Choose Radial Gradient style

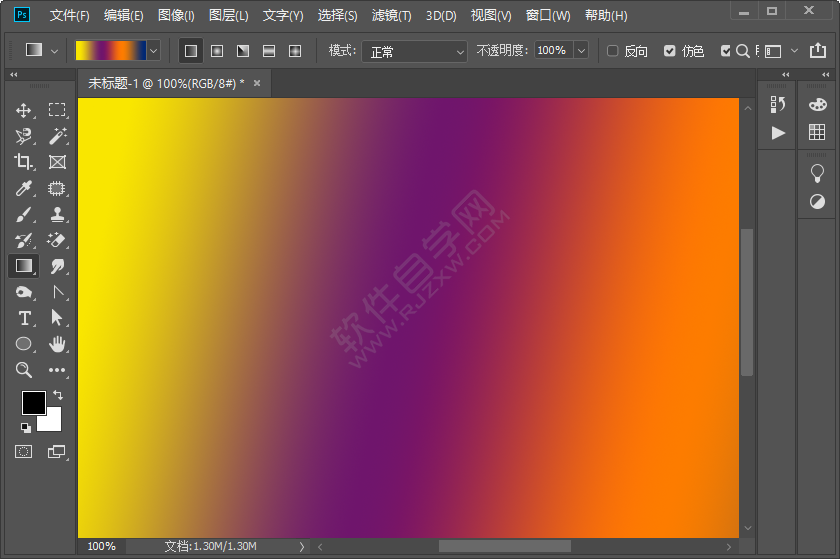click(217, 51)
